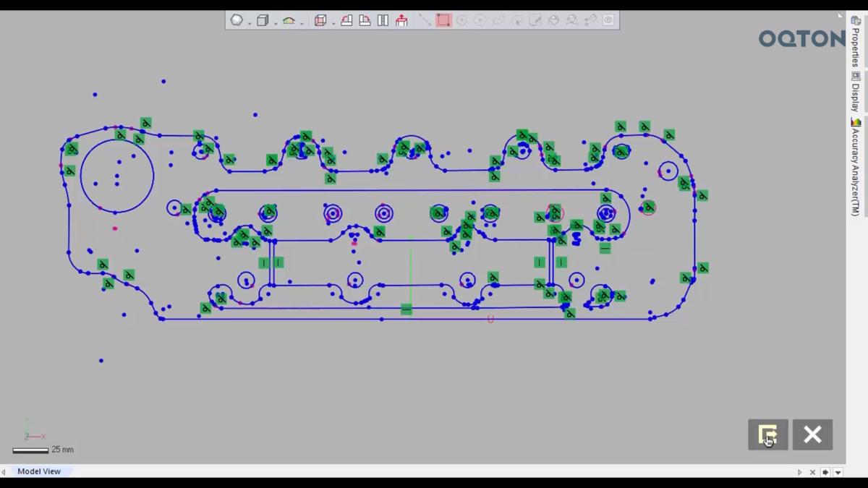Cancel with the large X button
This screenshot has width=868, height=488.
812,435
